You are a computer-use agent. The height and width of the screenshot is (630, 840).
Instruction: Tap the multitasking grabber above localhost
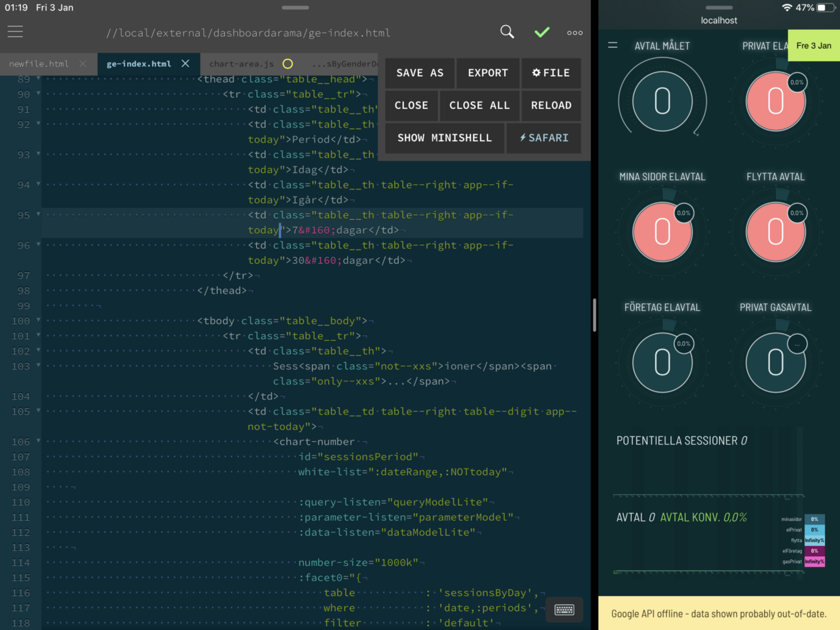tap(719, 7)
